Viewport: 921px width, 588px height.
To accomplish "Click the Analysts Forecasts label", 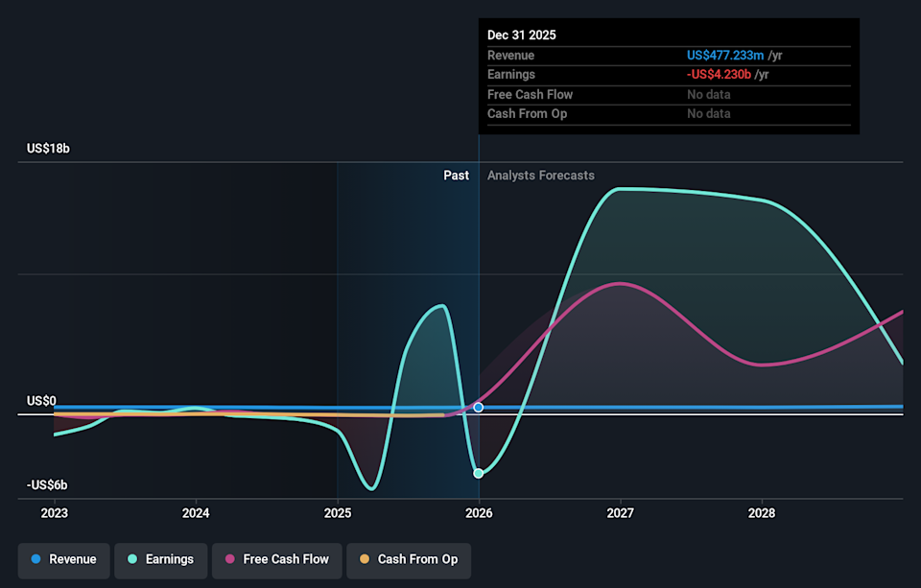I will point(540,176).
